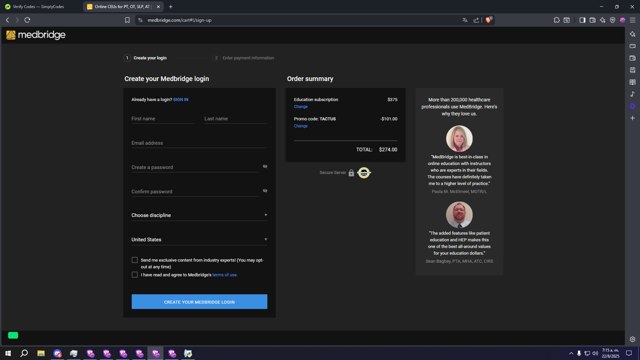Click the Create your login step
This screenshot has height=360, width=640.
[146, 58]
